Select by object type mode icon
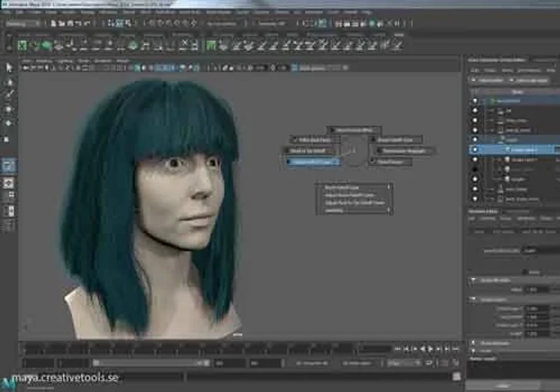This screenshot has height=392, width=560. (120, 24)
